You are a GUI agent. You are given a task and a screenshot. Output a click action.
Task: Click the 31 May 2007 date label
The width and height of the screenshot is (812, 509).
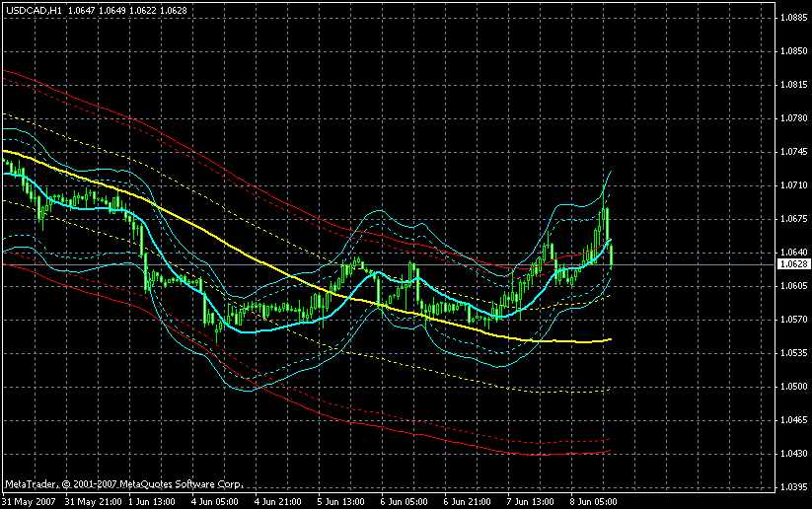coord(29,502)
